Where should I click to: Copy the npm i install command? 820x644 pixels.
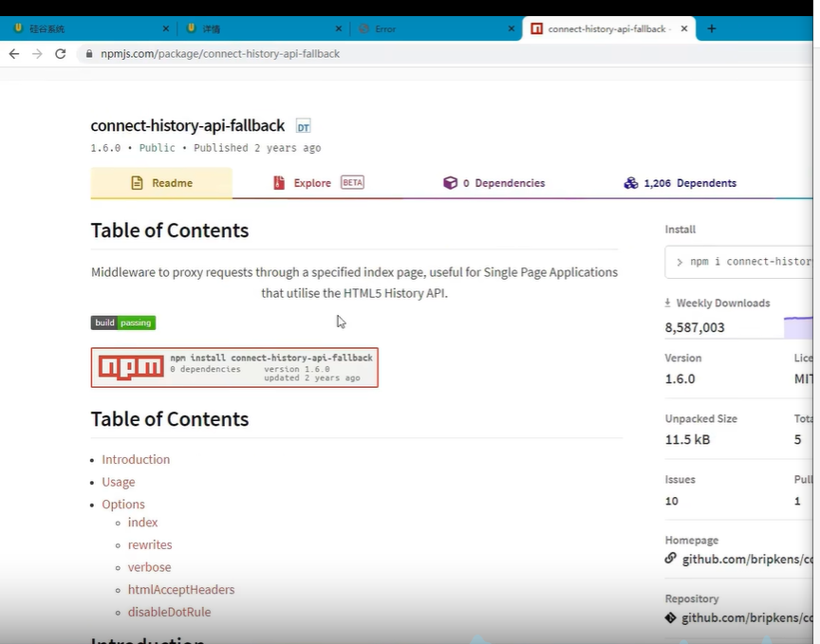coord(738,262)
